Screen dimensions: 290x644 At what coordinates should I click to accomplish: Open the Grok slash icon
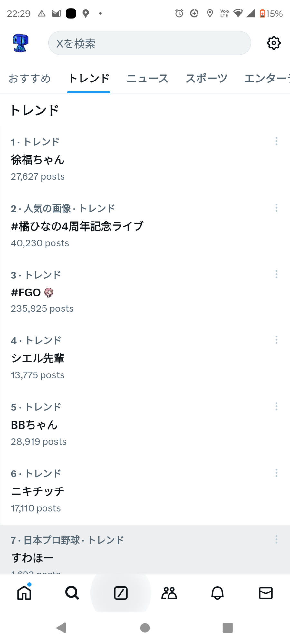tap(121, 593)
